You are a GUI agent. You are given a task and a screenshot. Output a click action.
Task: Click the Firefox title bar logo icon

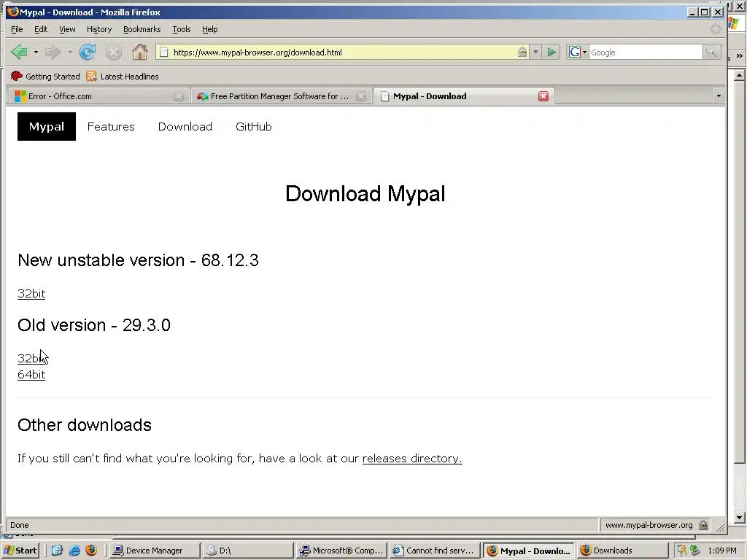[13, 12]
